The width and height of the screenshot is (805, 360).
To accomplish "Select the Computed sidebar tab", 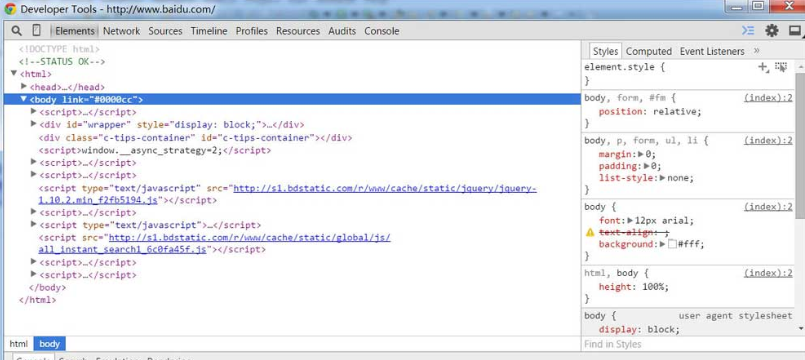I will pyautogui.click(x=648, y=51).
